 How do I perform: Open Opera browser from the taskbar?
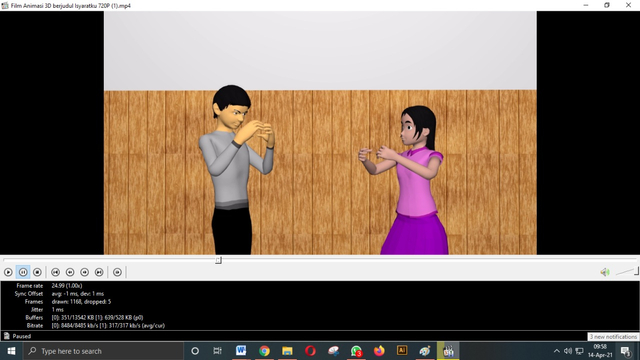pyautogui.click(x=310, y=351)
